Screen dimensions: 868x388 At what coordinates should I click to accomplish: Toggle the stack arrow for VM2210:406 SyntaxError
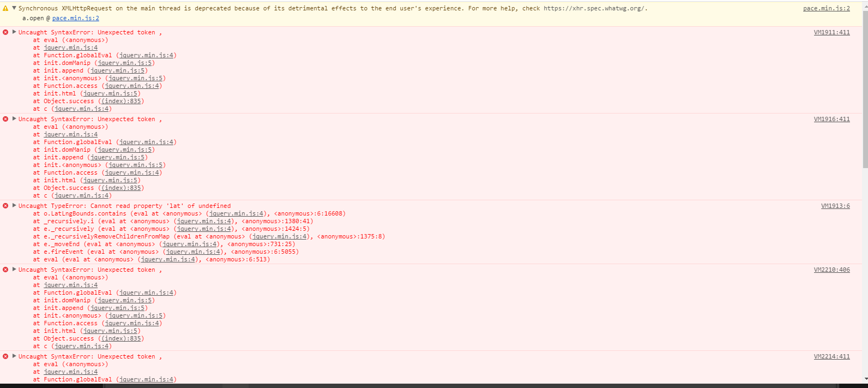coord(14,270)
